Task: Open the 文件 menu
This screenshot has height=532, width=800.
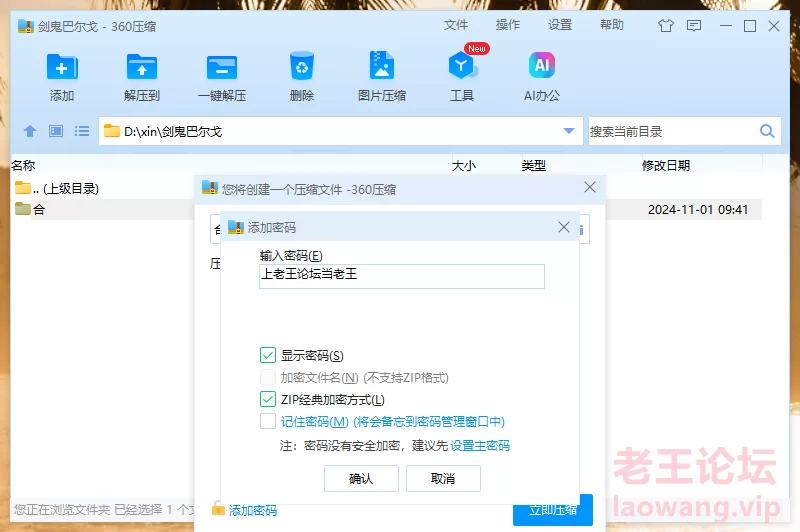Action: pos(456,25)
